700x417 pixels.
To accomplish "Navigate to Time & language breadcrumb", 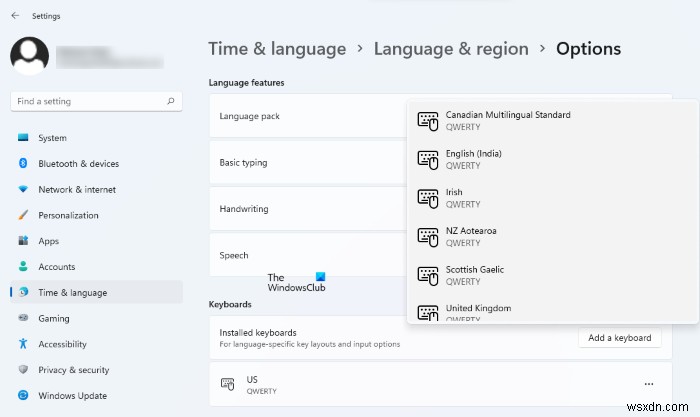I will 277,49.
